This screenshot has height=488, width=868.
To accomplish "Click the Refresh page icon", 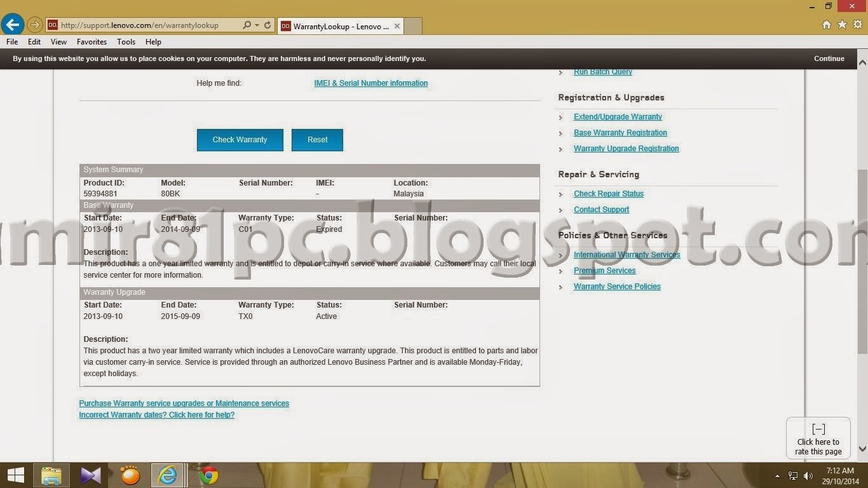I will (268, 25).
